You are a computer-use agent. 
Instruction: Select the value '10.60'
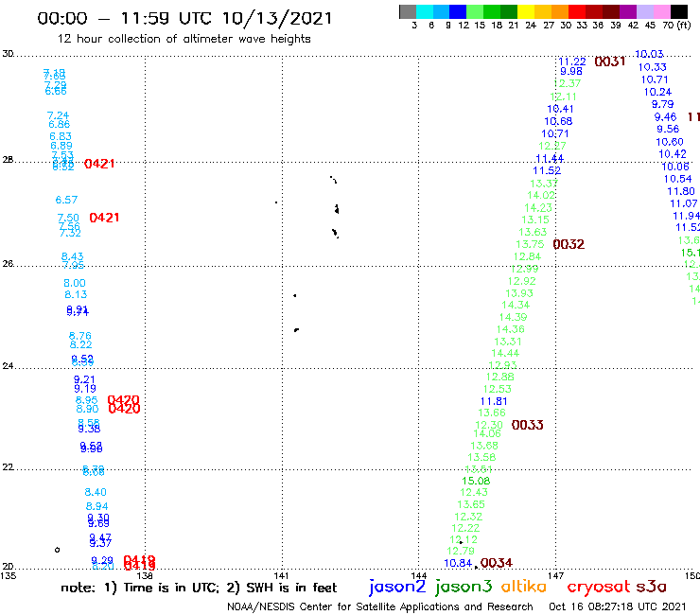tap(669, 142)
